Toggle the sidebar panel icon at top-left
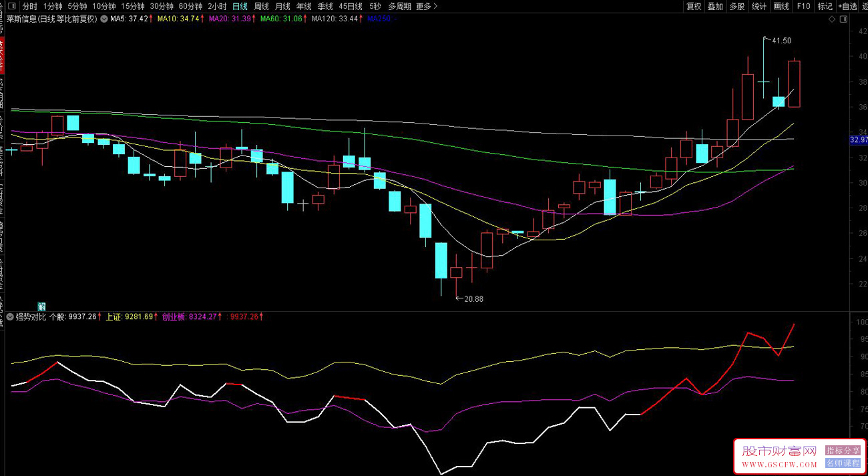Image resolution: width=868 pixels, height=476 pixels. (x=11, y=6)
